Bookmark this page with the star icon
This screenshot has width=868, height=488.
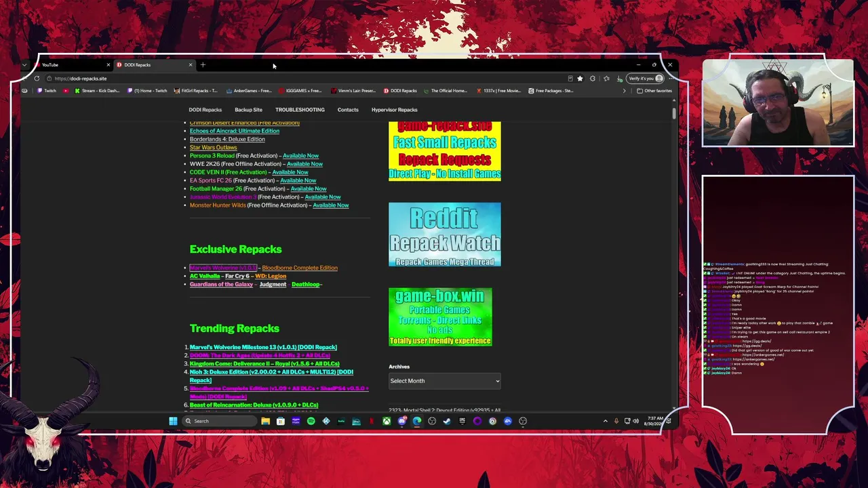580,79
